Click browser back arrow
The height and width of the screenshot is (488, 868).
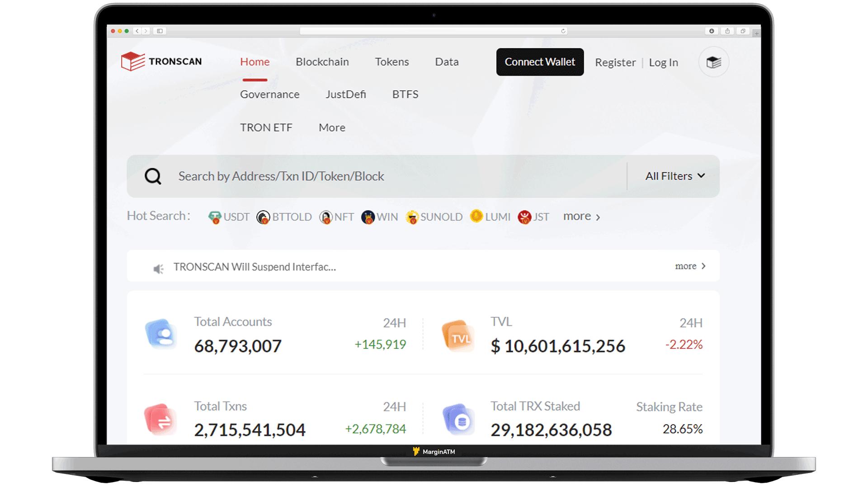tap(137, 31)
